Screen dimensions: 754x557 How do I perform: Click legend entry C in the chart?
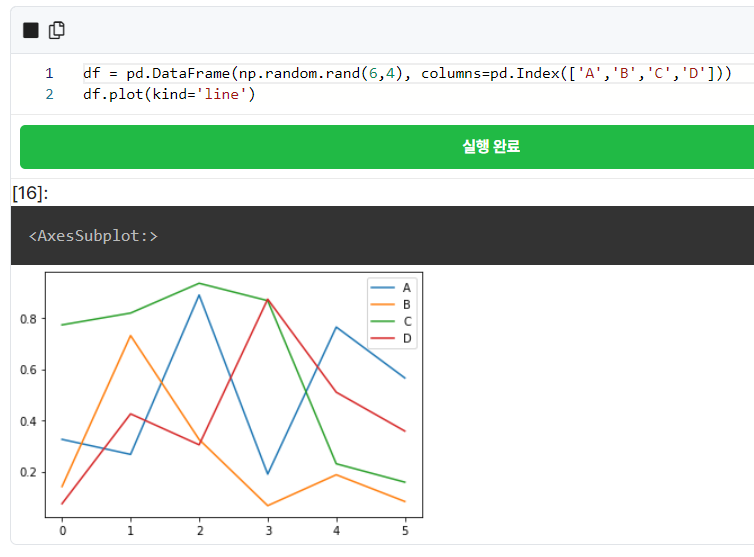[407, 321]
